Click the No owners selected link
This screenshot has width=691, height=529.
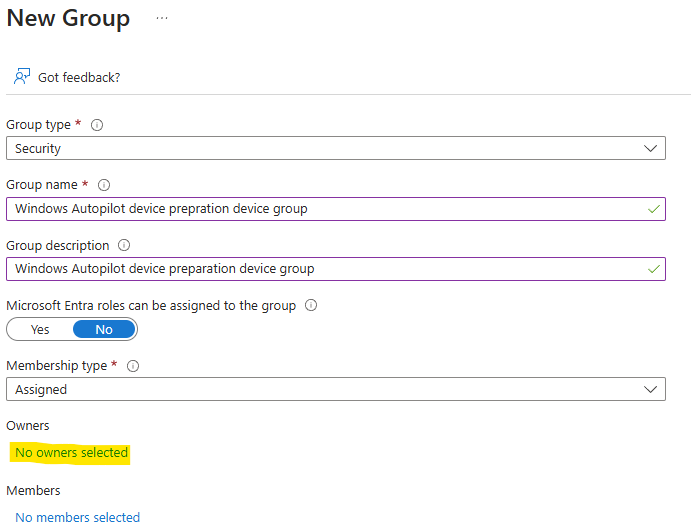(71, 453)
